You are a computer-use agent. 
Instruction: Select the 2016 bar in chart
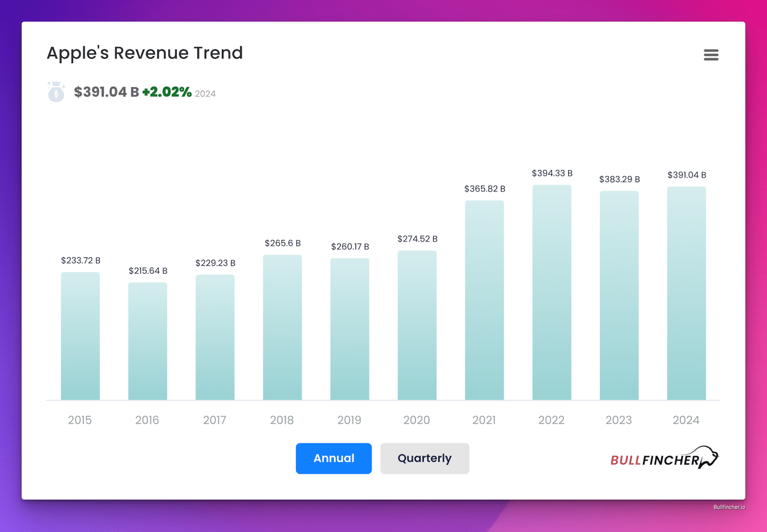tap(148, 341)
